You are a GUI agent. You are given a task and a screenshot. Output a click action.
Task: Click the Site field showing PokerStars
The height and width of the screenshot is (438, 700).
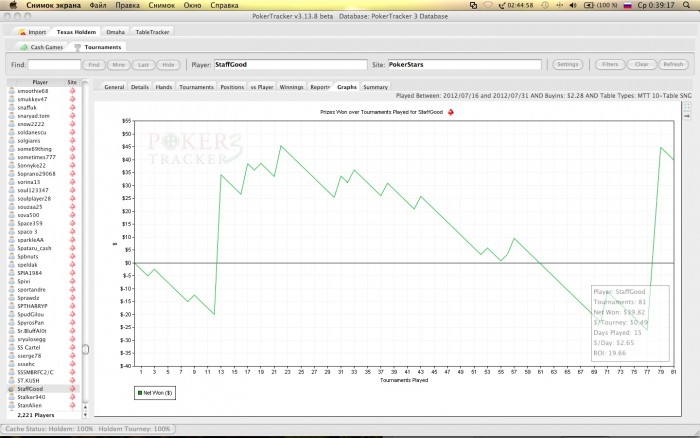(x=464, y=64)
